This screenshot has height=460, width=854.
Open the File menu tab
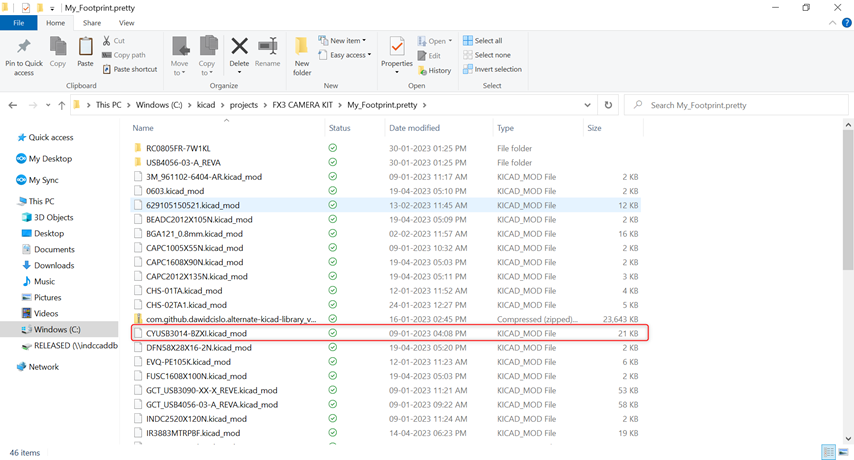pyautogui.click(x=18, y=22)
